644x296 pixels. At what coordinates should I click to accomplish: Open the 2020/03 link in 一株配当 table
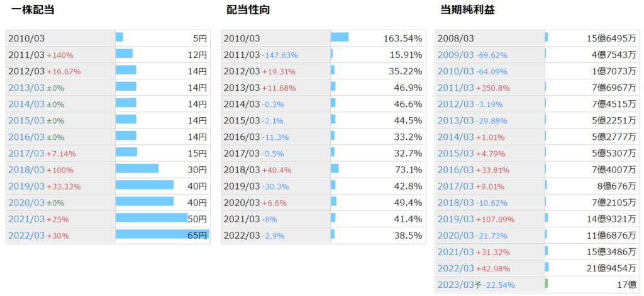26,203
